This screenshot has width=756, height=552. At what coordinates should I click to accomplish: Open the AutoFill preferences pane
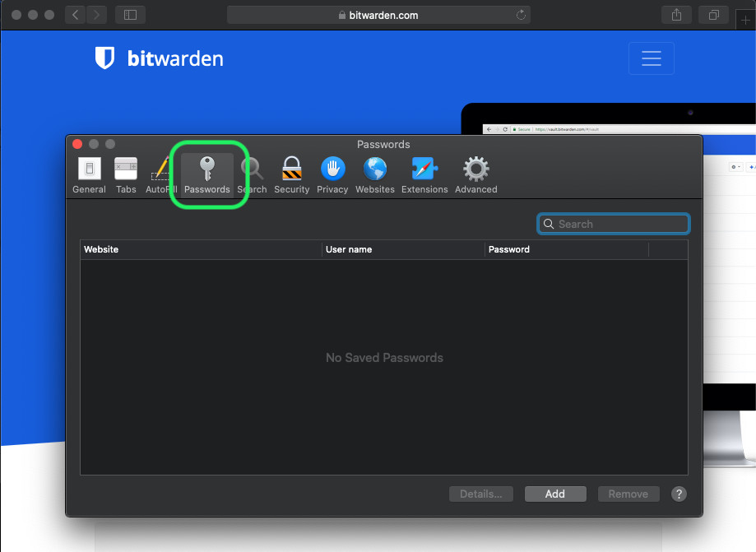coord(160,175)
